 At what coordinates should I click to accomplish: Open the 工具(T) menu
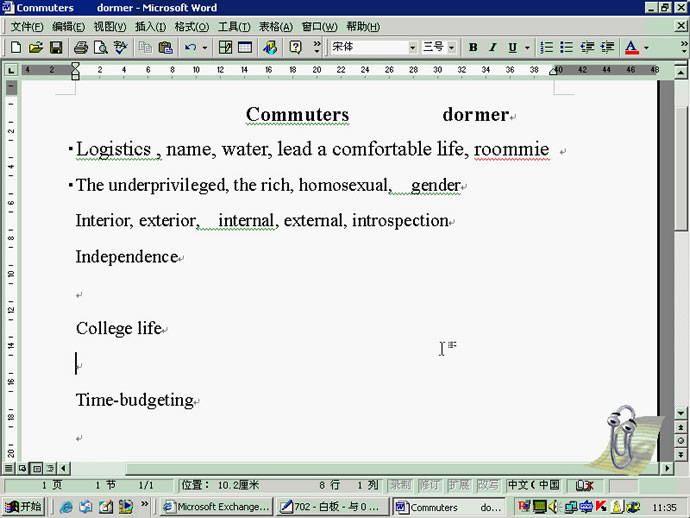pyautogui.click(x=234, y=27)
